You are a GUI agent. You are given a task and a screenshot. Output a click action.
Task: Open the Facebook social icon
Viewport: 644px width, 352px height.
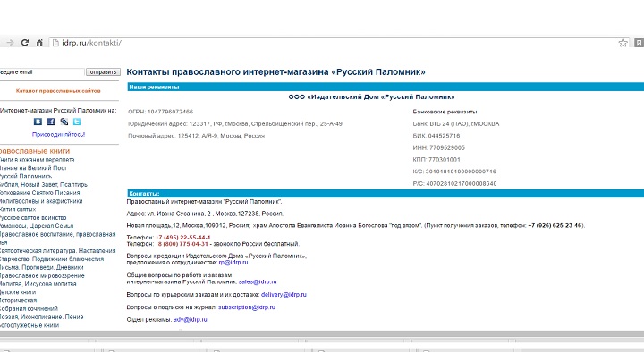(50, 122)
